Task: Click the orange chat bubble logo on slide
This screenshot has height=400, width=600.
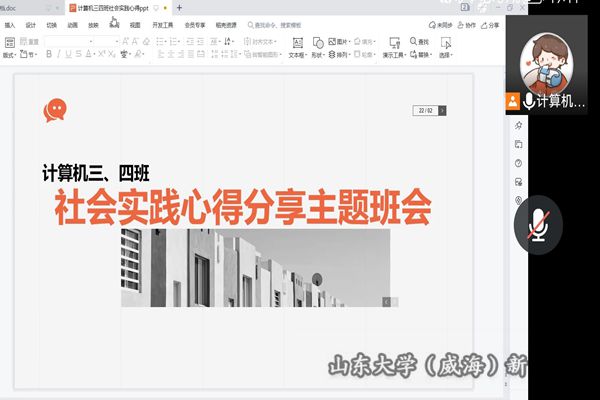Action: 55,110
